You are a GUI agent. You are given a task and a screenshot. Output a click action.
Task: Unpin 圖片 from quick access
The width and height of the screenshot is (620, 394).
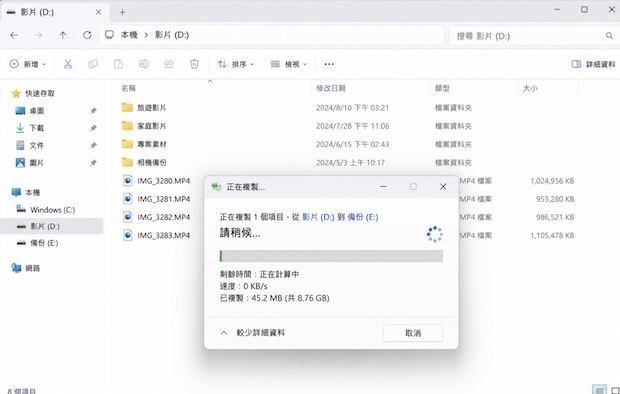93,163
